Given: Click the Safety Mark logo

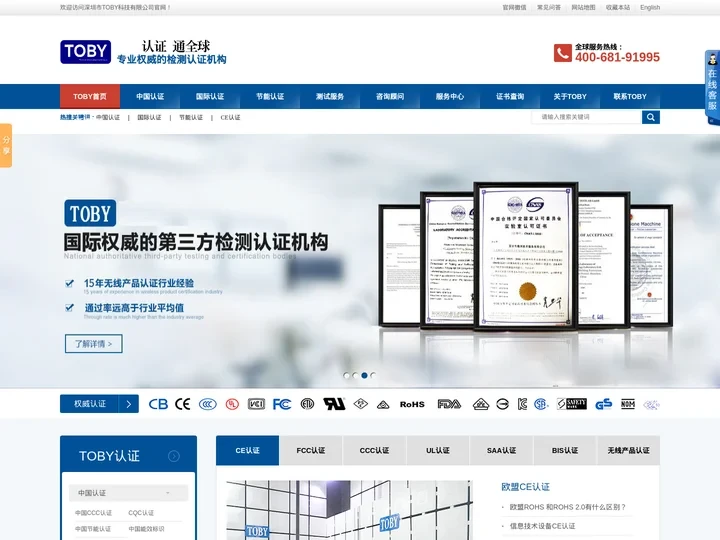Looking at the screenshot, I should (572, 404).
